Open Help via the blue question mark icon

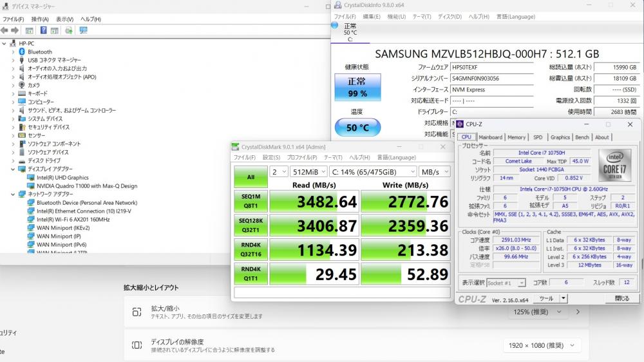(x=43, y=30)
